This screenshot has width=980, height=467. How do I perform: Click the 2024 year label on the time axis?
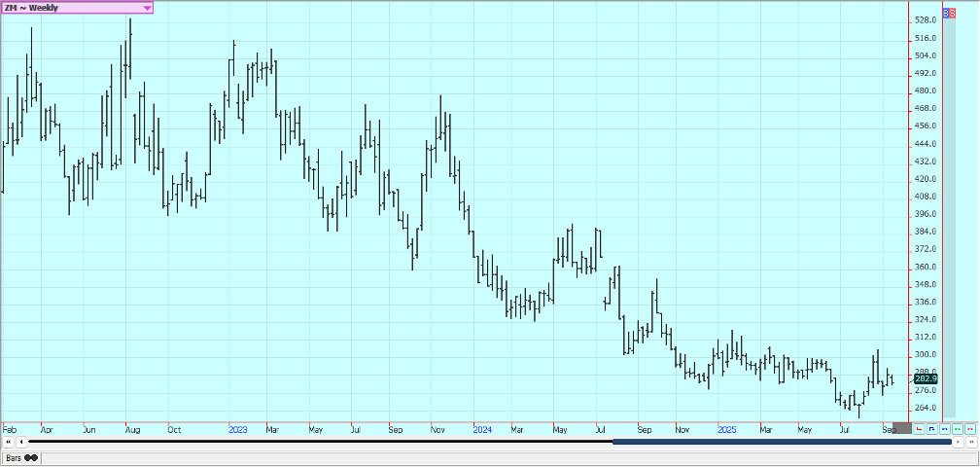click(482, 430)
